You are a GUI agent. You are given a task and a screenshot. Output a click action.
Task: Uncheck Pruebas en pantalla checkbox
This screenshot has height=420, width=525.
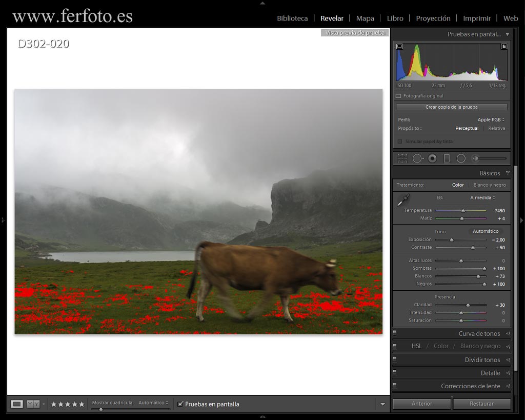pos(180,404)
